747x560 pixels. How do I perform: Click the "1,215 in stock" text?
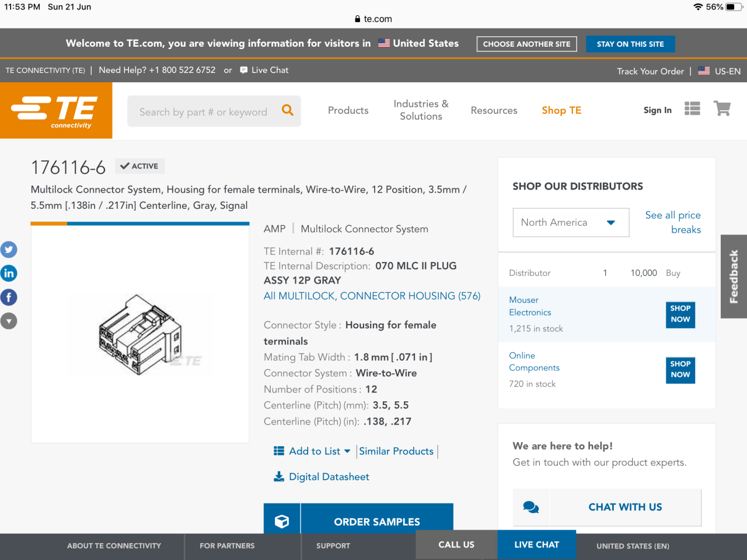point(536,328)
